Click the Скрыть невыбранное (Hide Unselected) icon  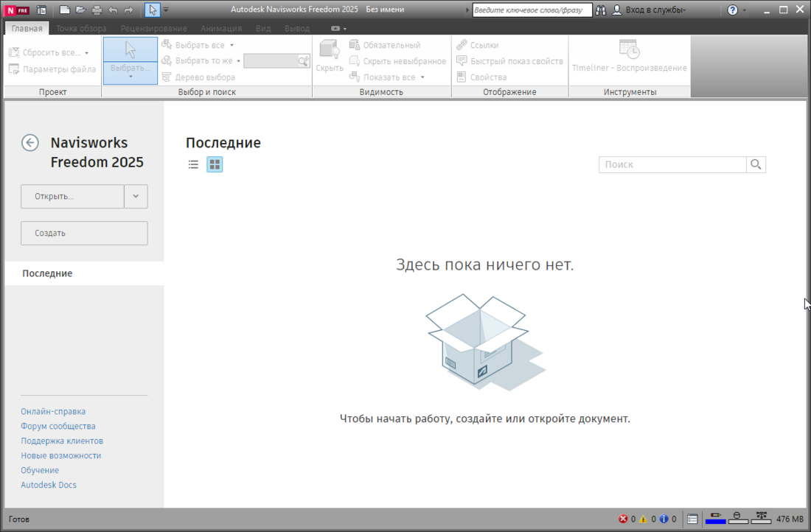(x=355, y=61)
